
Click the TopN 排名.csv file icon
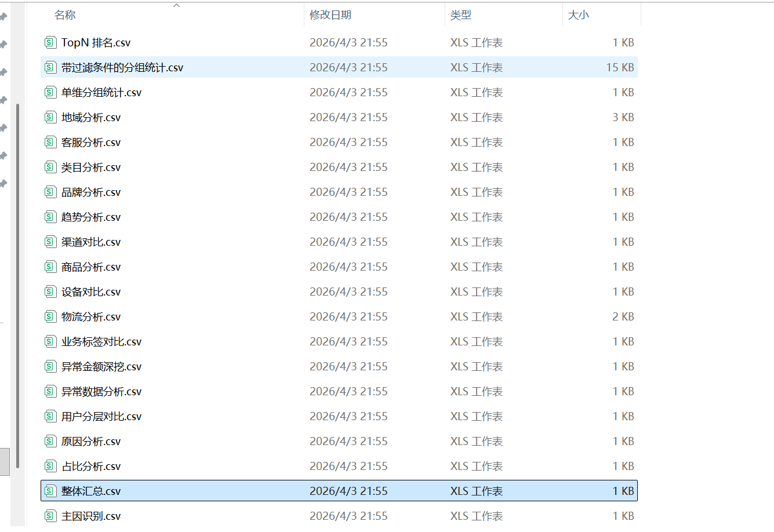click(x=51, y=42)
